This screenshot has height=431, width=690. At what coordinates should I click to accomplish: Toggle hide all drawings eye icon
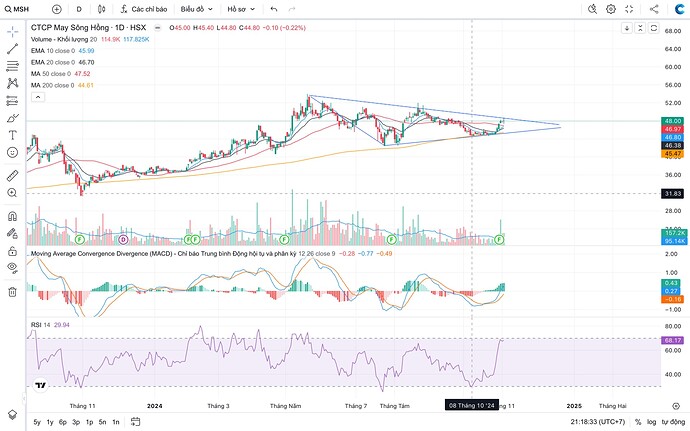(x=12, y=268)
